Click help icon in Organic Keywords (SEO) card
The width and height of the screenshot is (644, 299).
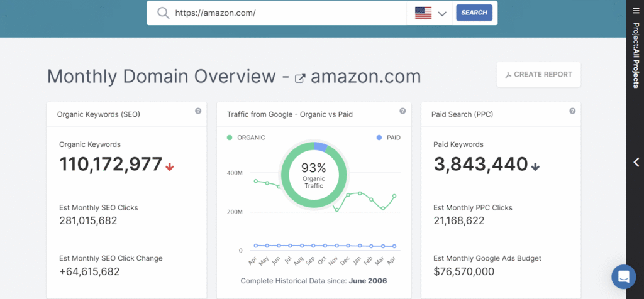198,111
